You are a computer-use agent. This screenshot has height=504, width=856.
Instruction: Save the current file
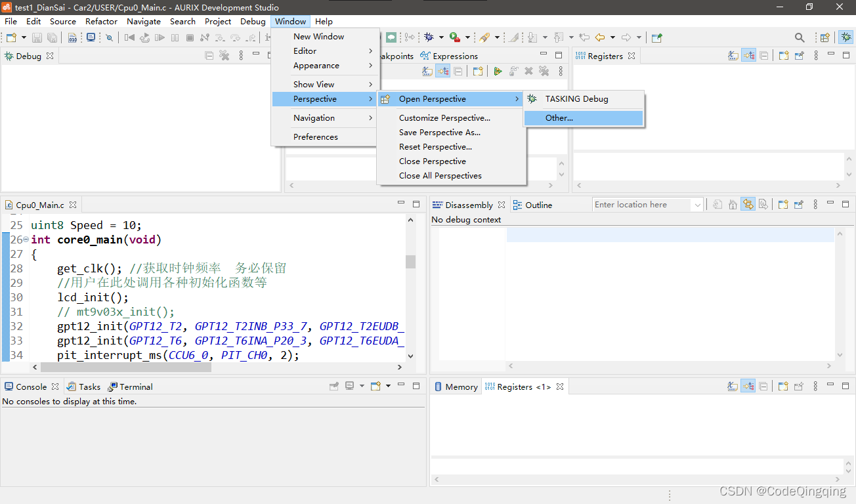38,37
